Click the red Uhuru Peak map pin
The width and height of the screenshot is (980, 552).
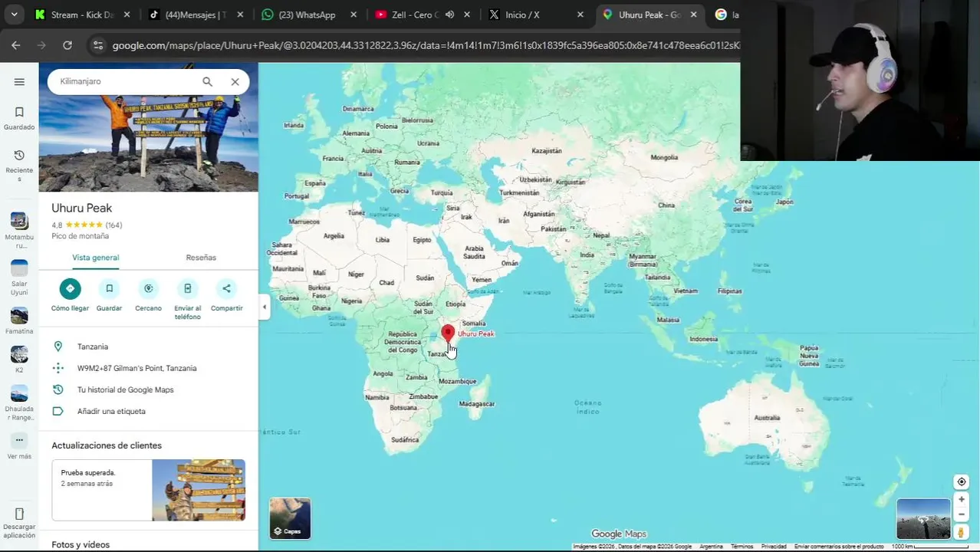448,333
